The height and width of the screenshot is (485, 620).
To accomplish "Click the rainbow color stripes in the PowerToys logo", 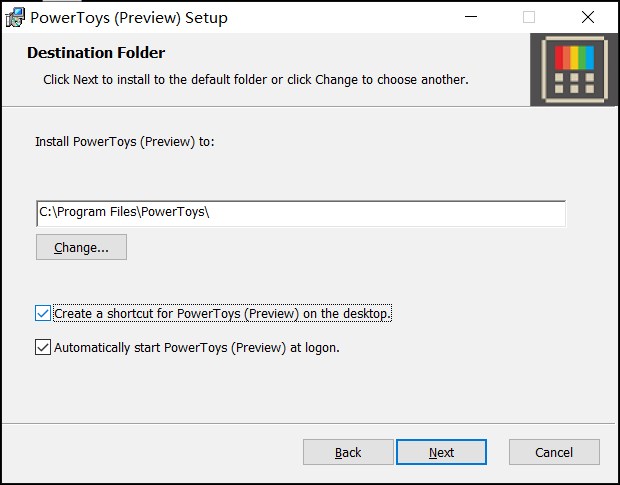I will tap(575, 56).
